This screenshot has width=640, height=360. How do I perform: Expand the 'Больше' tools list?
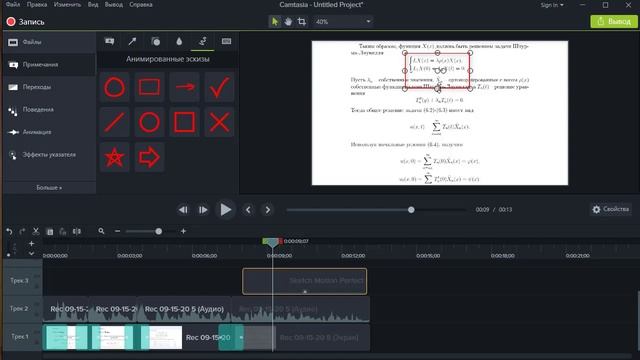tap(49, 188)
